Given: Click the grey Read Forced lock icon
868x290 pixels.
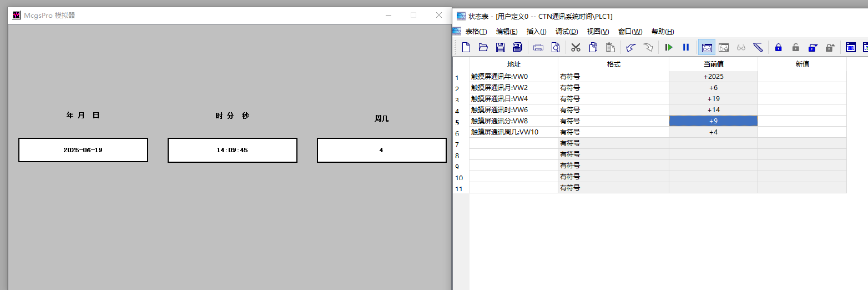Looking at the screenshot, I should pos(830,48).
